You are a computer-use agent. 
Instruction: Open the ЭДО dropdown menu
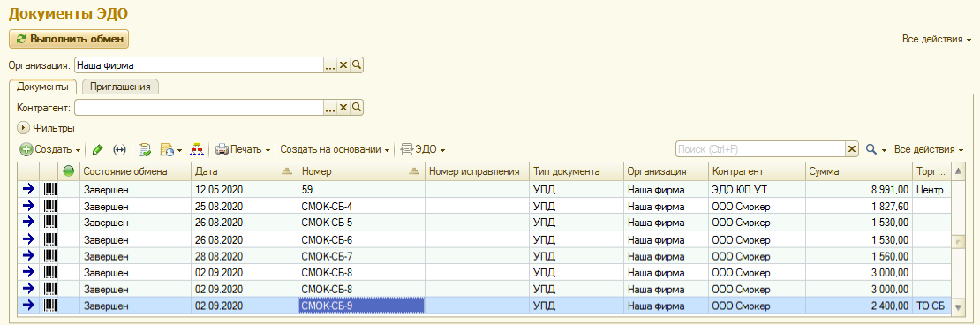(x=423, y=150)
